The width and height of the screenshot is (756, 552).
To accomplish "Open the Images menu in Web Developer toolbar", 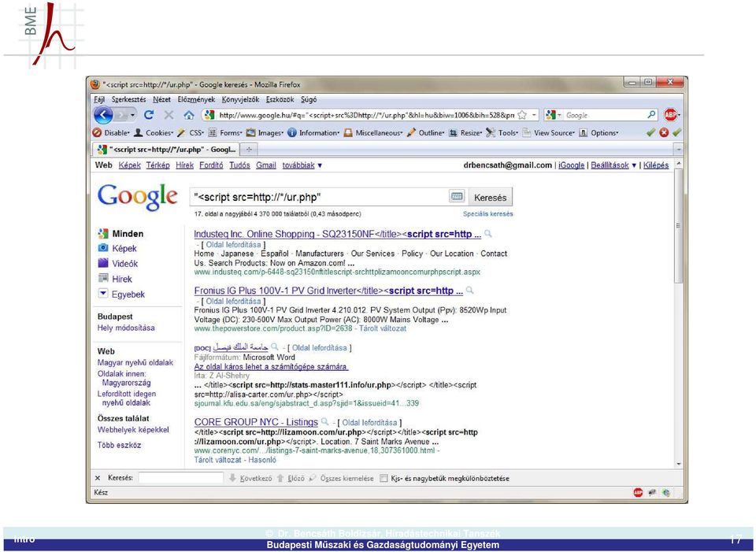I will point(265,132).
